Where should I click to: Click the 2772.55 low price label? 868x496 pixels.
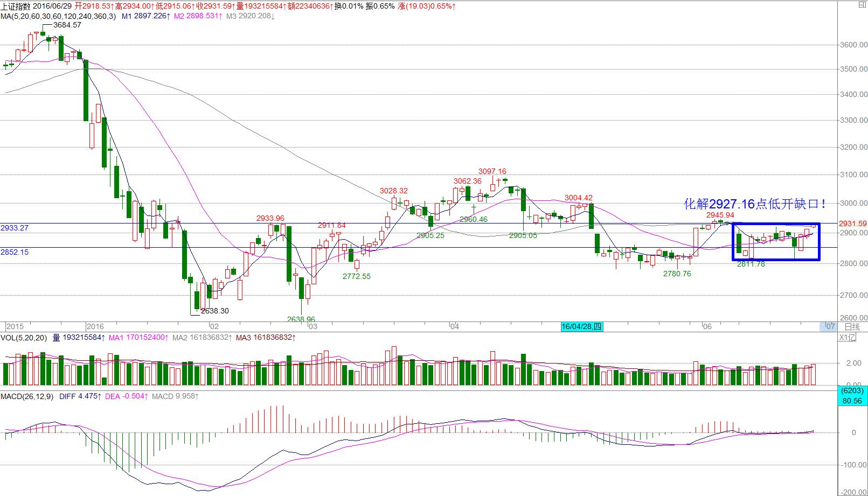(357, 276)
